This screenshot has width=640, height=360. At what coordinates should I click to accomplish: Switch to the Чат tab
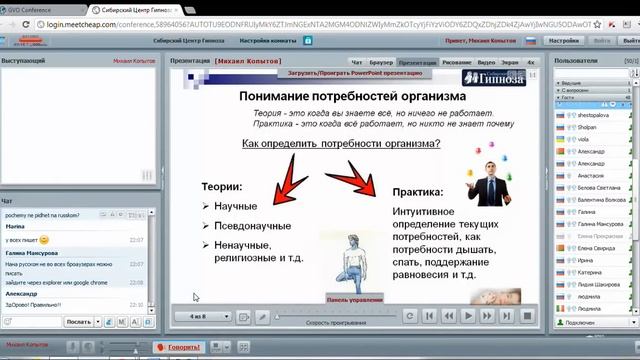point(357,62)
